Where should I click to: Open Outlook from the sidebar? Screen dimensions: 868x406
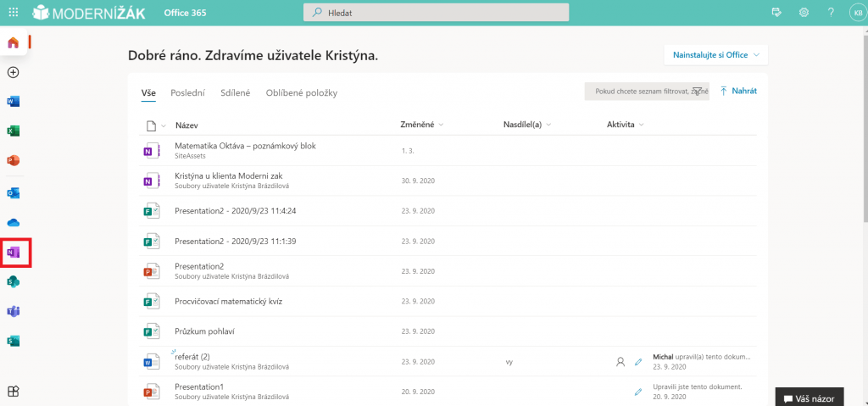click(13, 193)
